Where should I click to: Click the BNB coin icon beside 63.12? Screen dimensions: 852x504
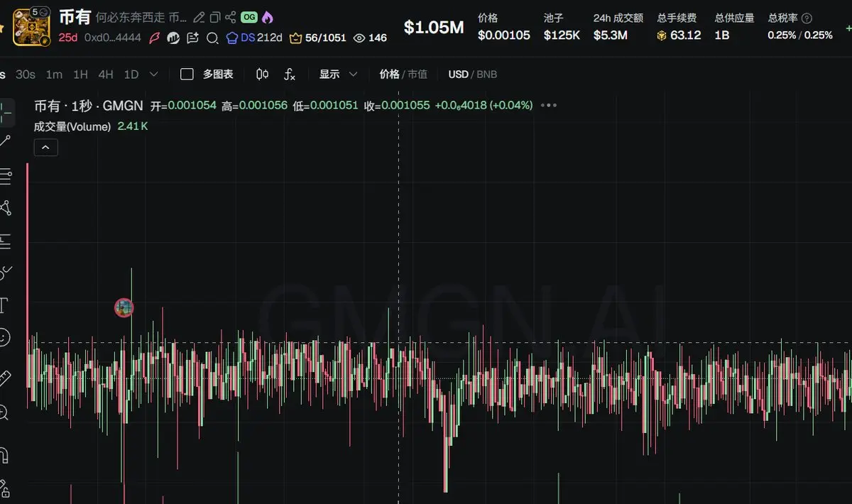coord(662,35)
